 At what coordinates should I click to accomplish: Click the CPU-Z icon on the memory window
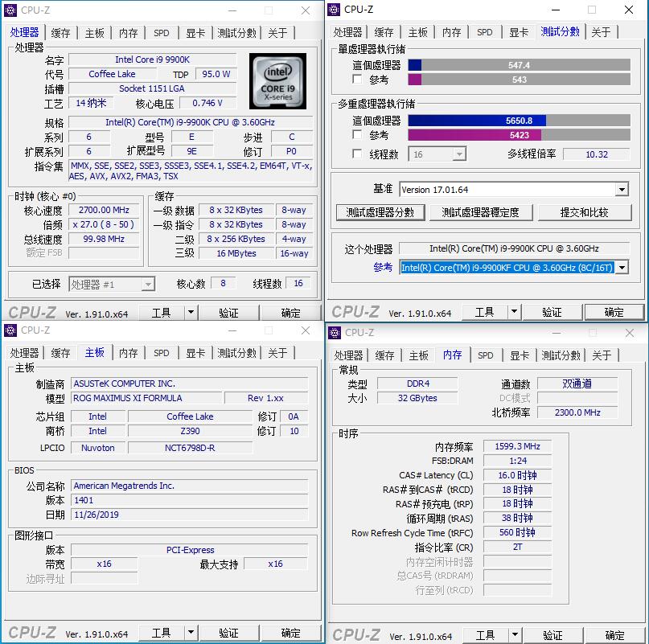click(335, 332)
